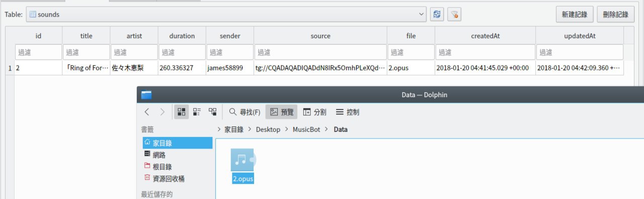The height and width of the screenshot is (199, 644).
Task: Clear all table filters icon
Action: pyautogui.click(x=454, y=15)
